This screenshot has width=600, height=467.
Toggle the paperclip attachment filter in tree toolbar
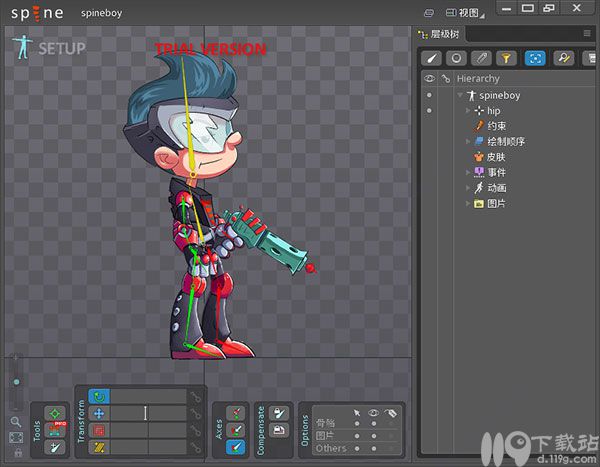481,58
